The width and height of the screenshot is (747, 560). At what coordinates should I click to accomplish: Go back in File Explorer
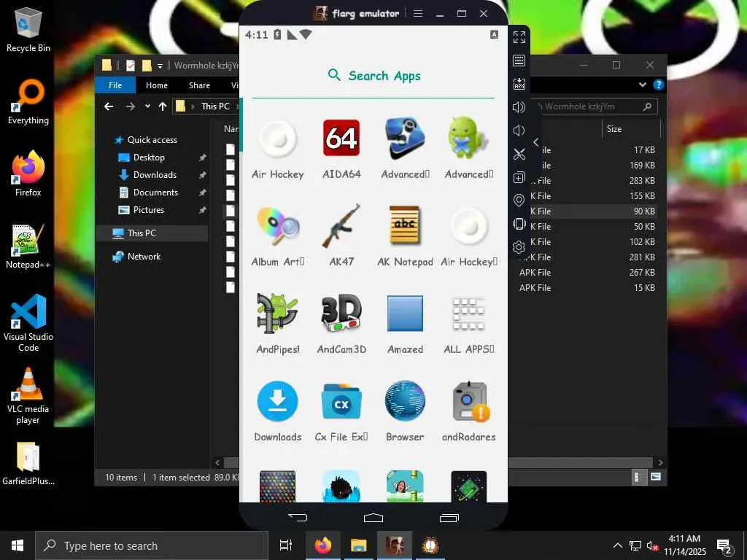109,106
